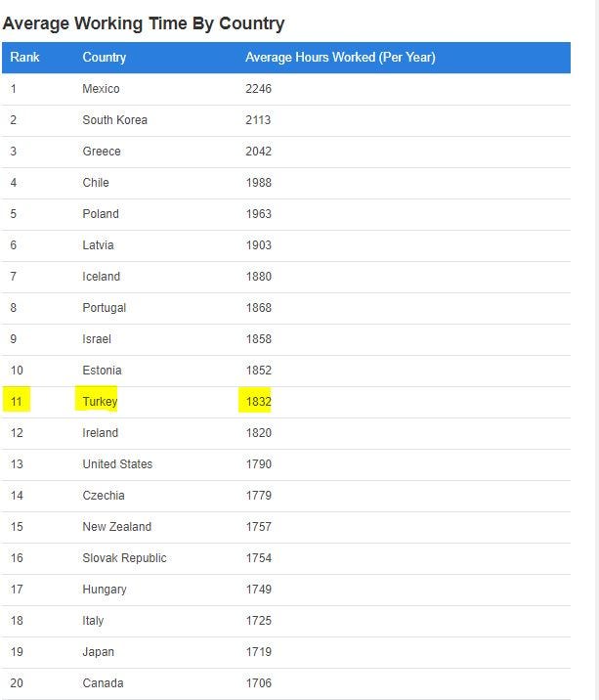Select the Hungary row name
Viewport: 599px width, 700px height.
(x=105, y=590)
